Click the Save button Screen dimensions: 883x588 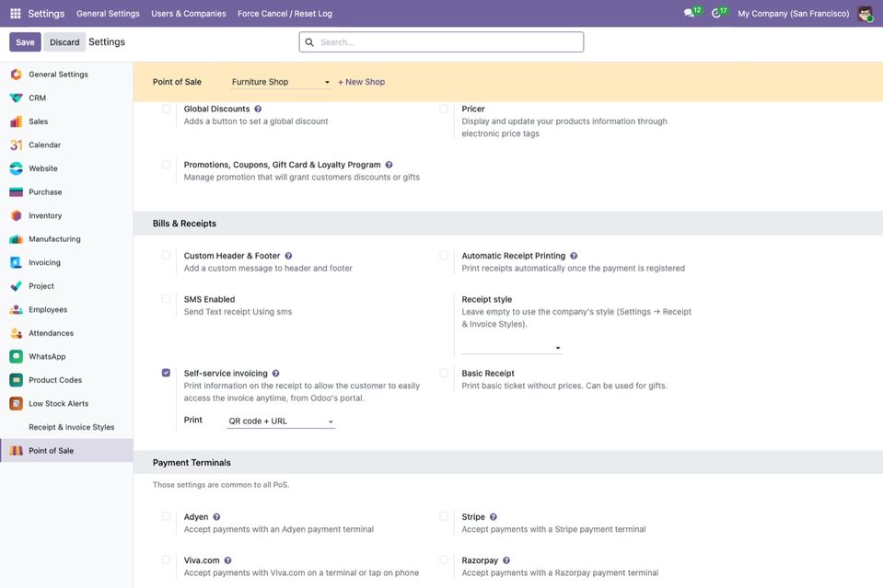click(25, 42)
